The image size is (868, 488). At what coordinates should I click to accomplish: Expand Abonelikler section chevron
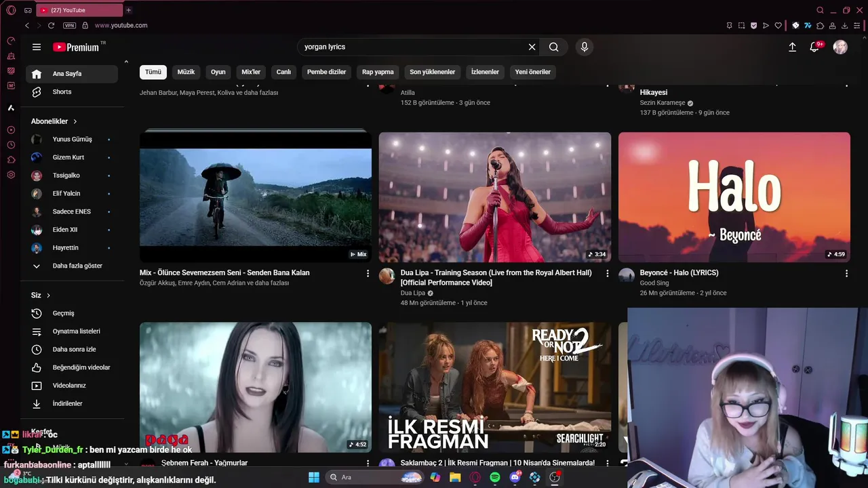pyautogui.click(x=75, y=121)
